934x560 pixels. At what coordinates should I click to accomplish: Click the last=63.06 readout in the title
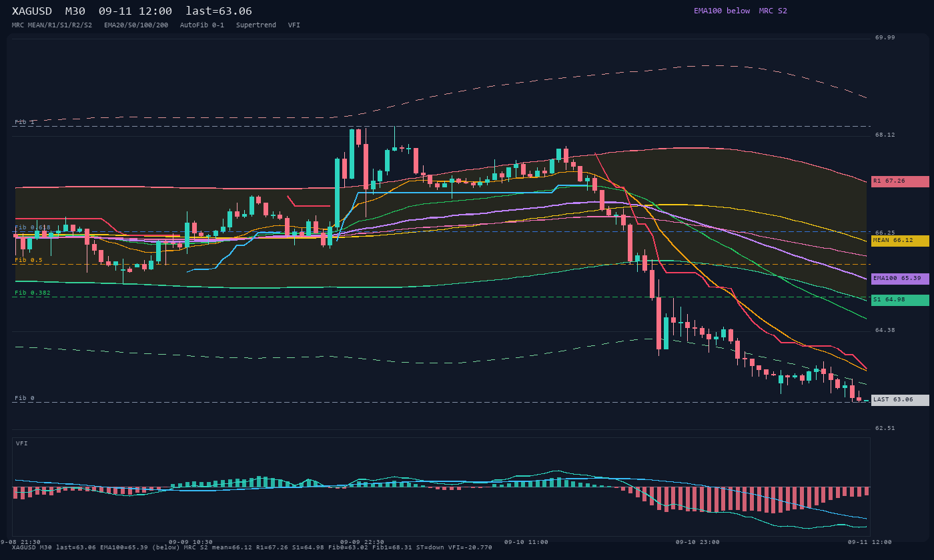click(219, 11)
